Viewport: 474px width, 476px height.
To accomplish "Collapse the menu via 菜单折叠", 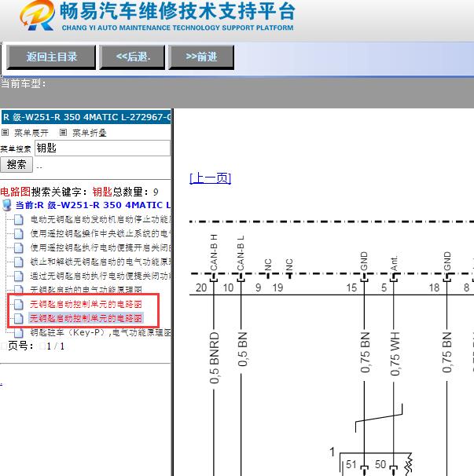I will pyautogui.click(x=90, y=133).
